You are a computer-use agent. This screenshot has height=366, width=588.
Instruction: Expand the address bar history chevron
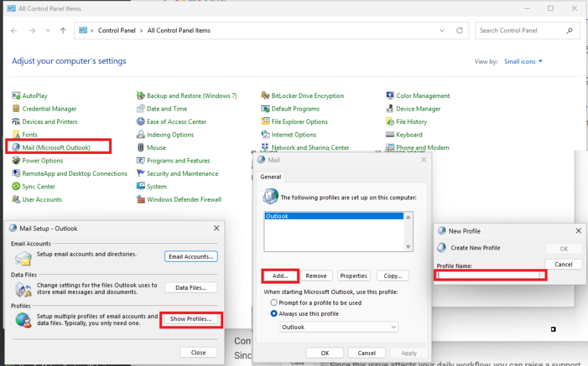(442, 31)
